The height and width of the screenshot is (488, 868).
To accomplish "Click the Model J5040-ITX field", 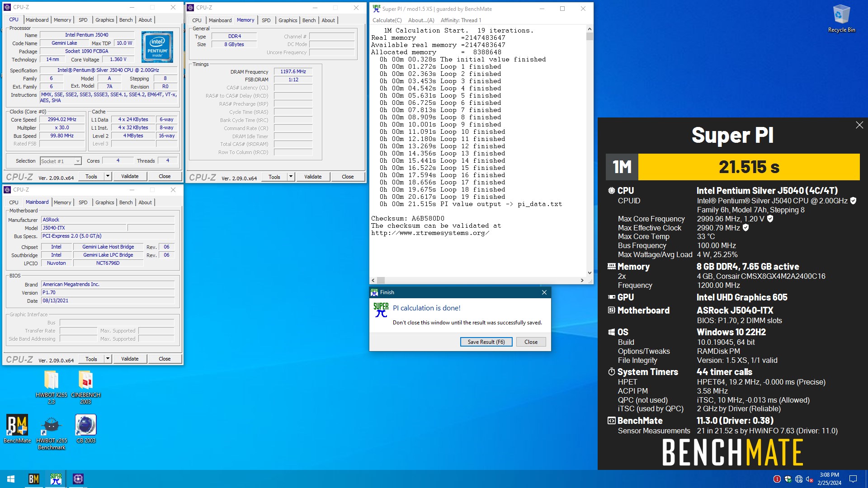I will (x=84, y=228).
